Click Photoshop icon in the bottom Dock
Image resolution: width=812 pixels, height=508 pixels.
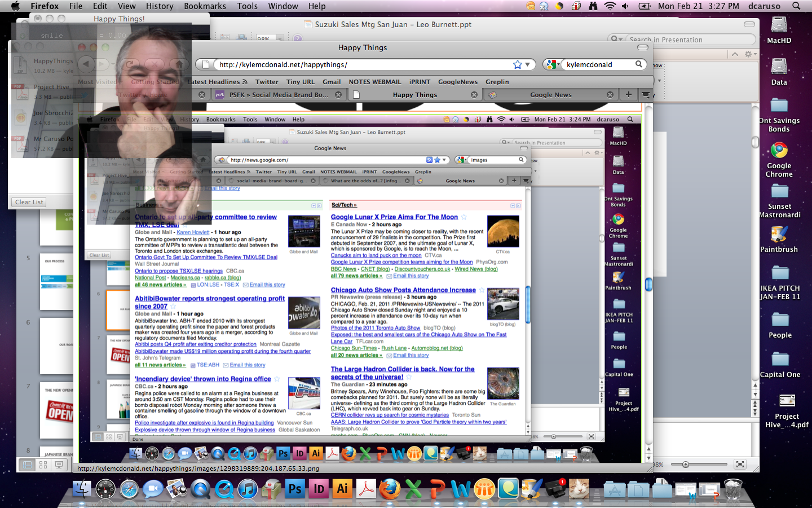295,489
